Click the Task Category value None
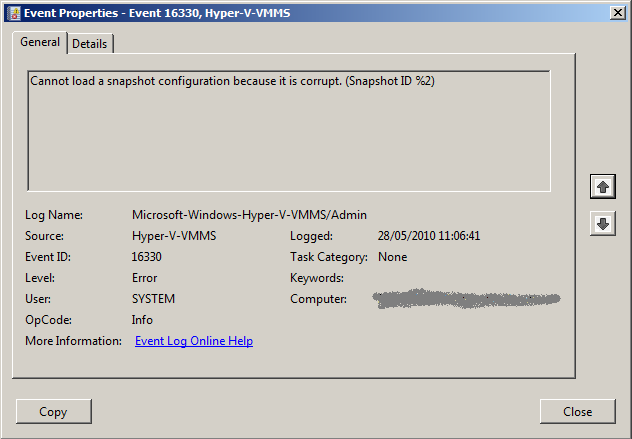 [x=392, y=257]
